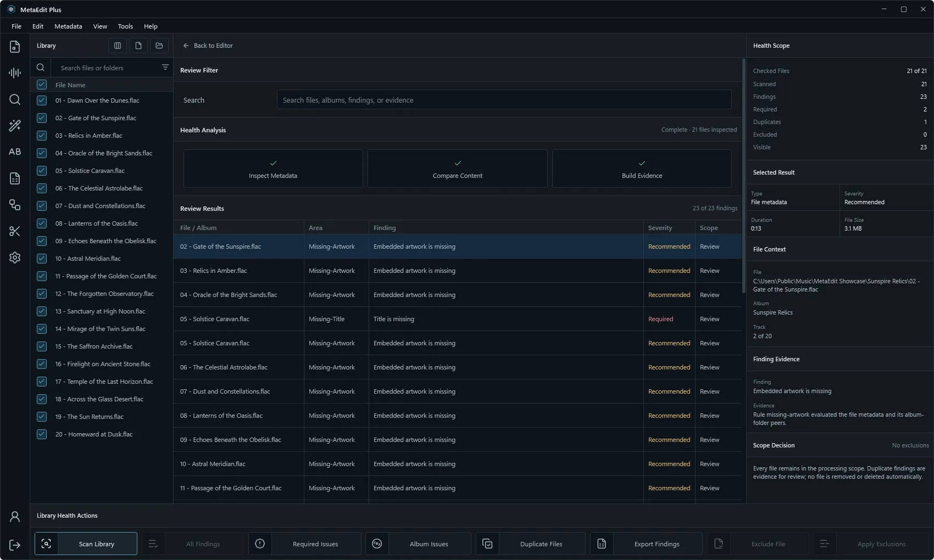Uncheck 10 - Astral Meridian.flac in library
934x560 pixels.
42,259
